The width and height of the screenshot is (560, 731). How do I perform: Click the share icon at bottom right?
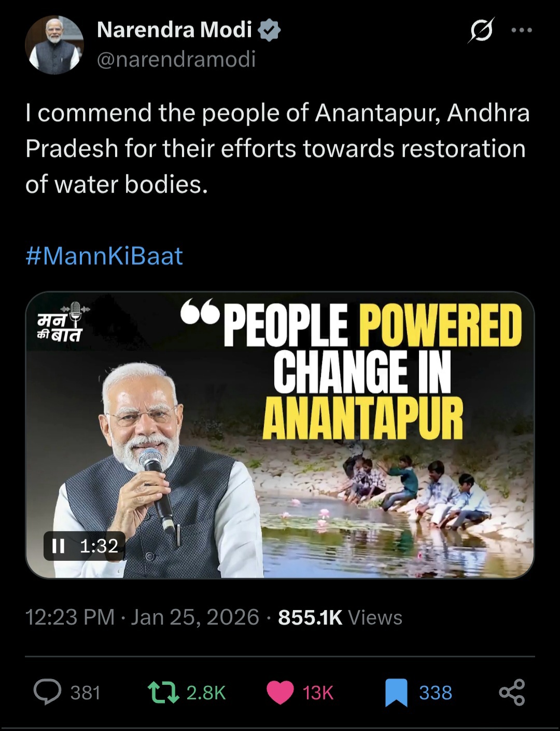pos(512,693)
